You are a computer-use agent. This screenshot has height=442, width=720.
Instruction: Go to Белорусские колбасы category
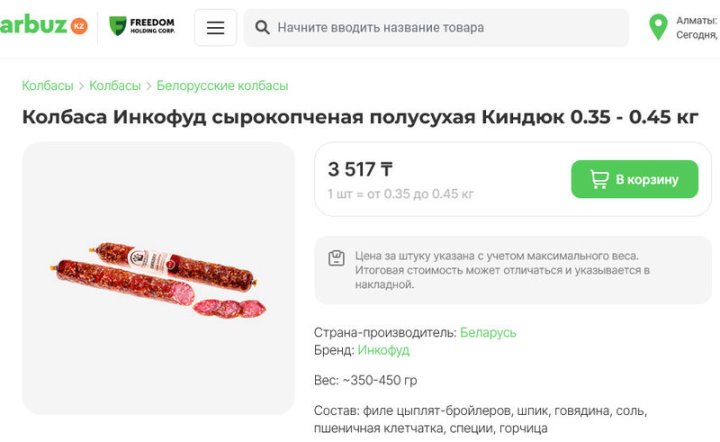pyautogui.click(x=222, y=86)
